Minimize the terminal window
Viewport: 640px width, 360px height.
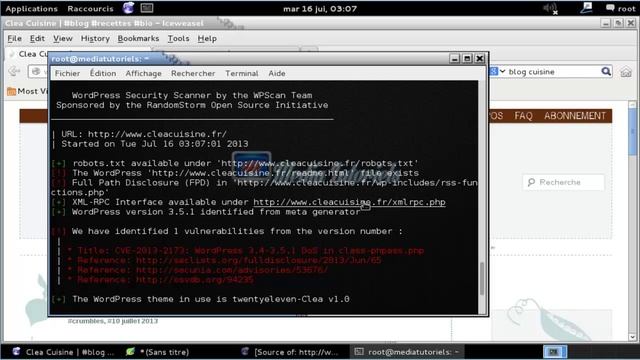click(x=455, y=59)
